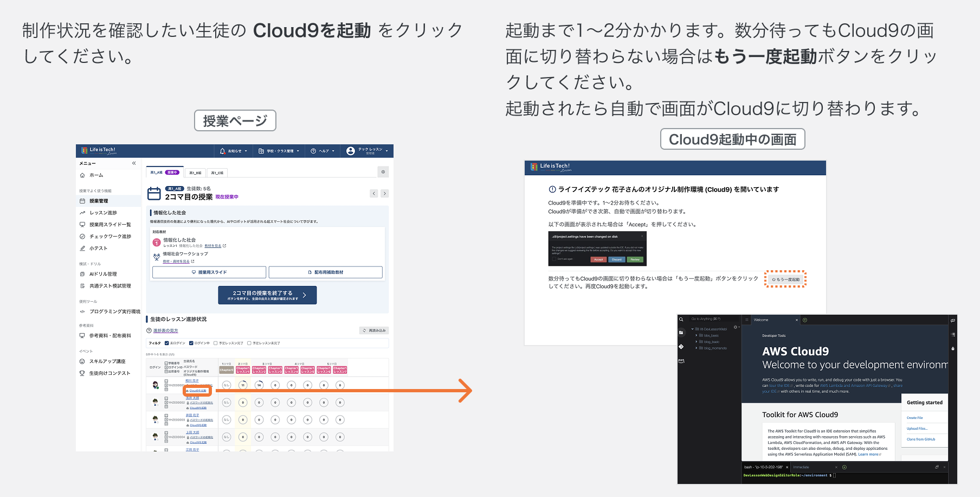Open the AWS toolkit icon in Cloud9
This screenshot has height=497, width=980.
[x=681, y=360]
